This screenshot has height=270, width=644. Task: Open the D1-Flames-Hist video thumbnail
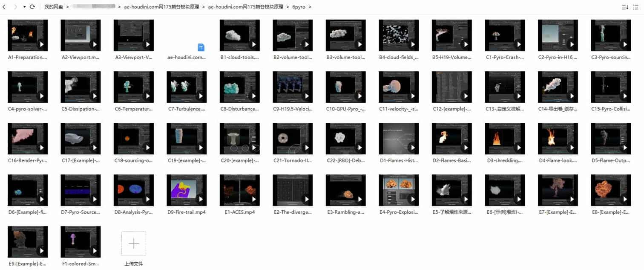(399, 139)
